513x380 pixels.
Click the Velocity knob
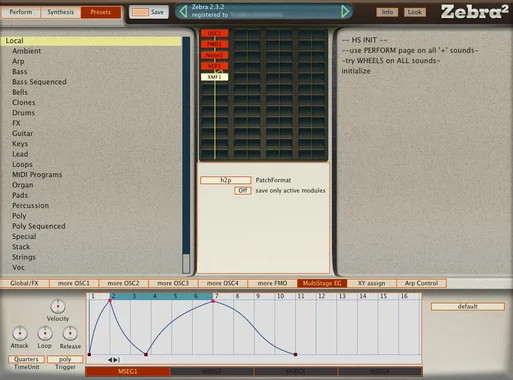click(x=58, y=306)
